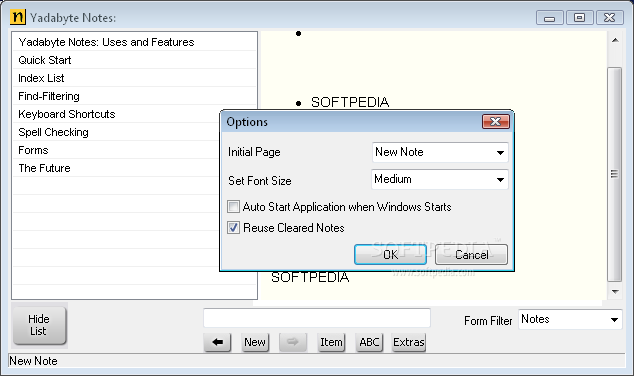Select 'The Future' list entry
The image size is (634, 376).
pos(117,168)
